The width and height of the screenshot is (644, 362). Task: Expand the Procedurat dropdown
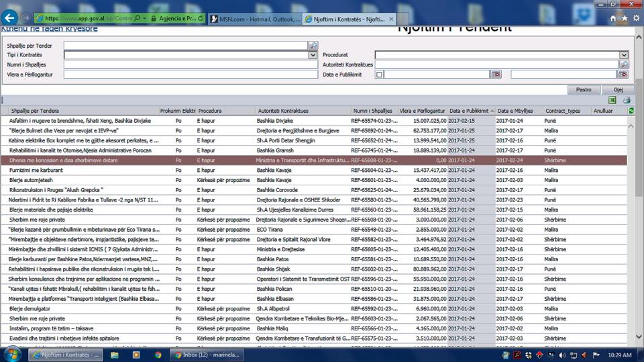[x=624, y=55]
